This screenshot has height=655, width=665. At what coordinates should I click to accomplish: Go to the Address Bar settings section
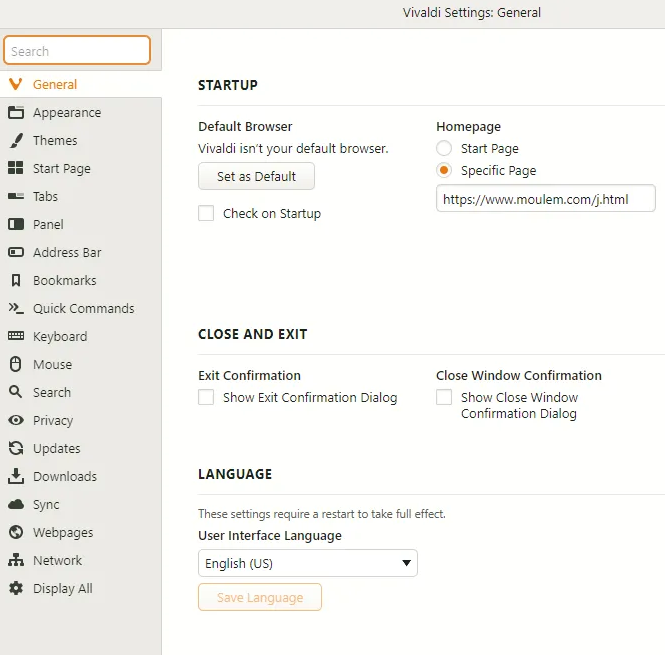(66, 253)
